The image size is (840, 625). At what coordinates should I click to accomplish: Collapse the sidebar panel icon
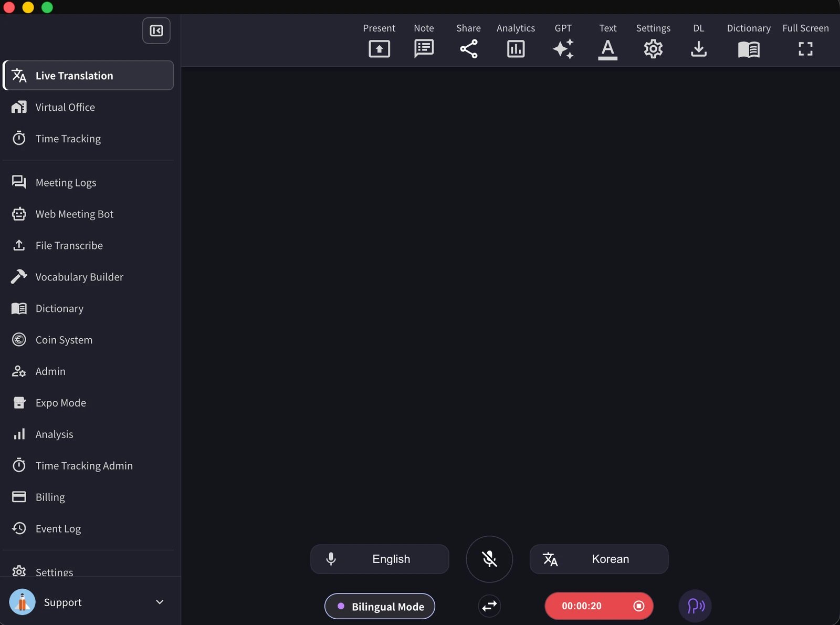point(156,31)
